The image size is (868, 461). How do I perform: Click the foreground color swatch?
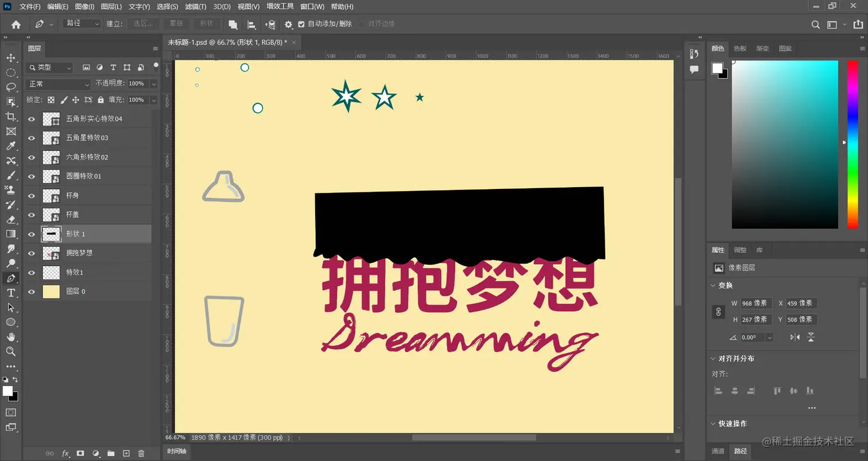pyautogui.click(x=7, y=392)
